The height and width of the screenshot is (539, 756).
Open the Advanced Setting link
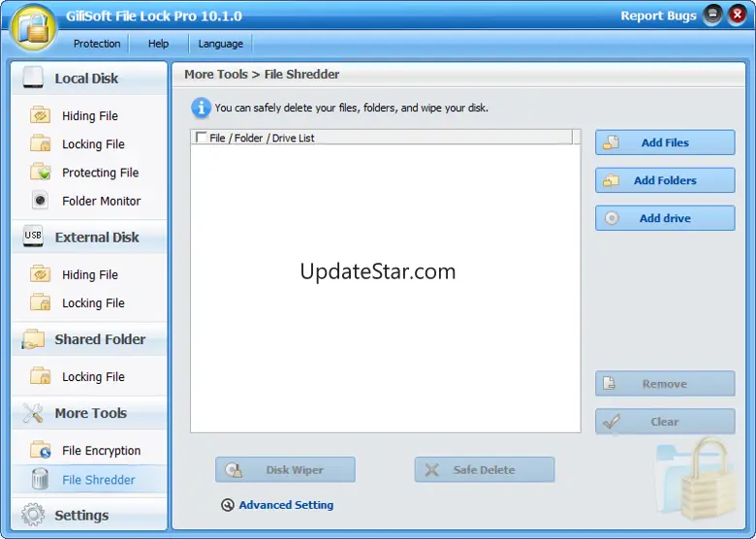coord(286,505)
